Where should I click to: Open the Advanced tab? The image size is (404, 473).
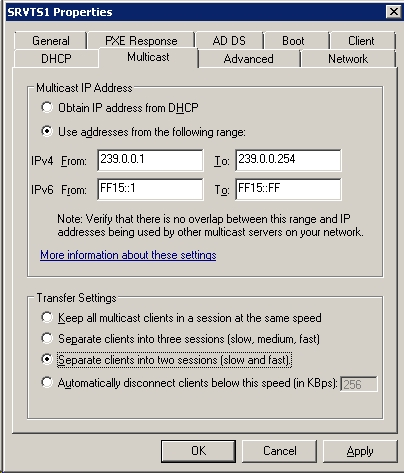tap(249, 59)
